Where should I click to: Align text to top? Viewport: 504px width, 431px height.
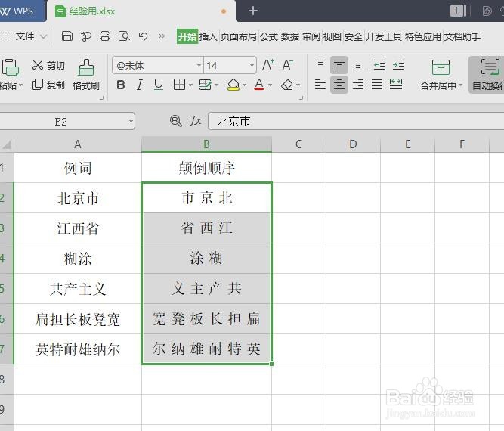[320, 65]
